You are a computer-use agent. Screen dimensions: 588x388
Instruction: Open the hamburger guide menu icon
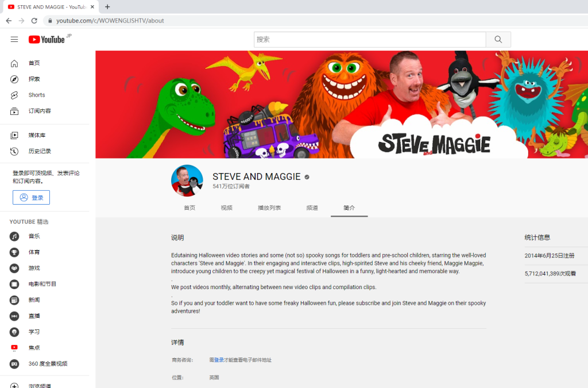[x=14, y=39]
